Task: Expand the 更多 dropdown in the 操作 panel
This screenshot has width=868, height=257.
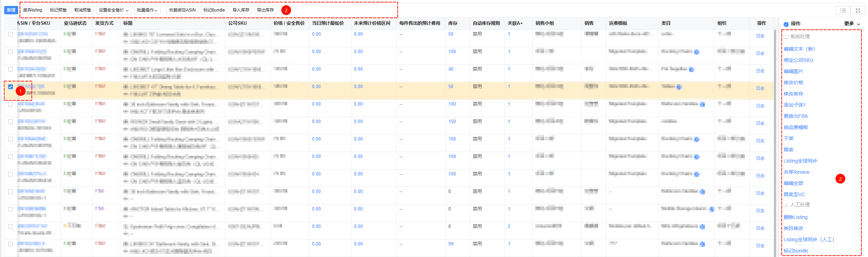Action: [x=852, y=23]
